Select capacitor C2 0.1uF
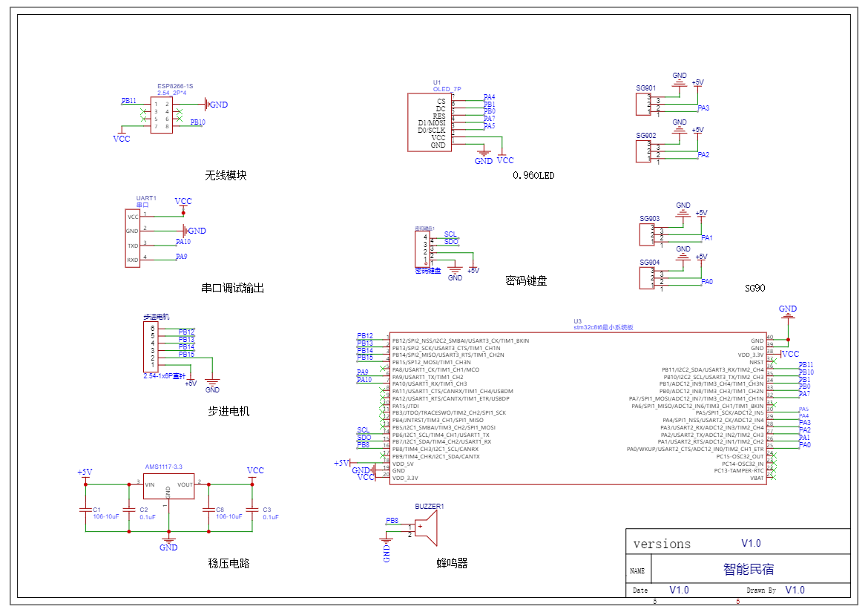This screenshot has width=868, height=612. [x=128, y=509]
